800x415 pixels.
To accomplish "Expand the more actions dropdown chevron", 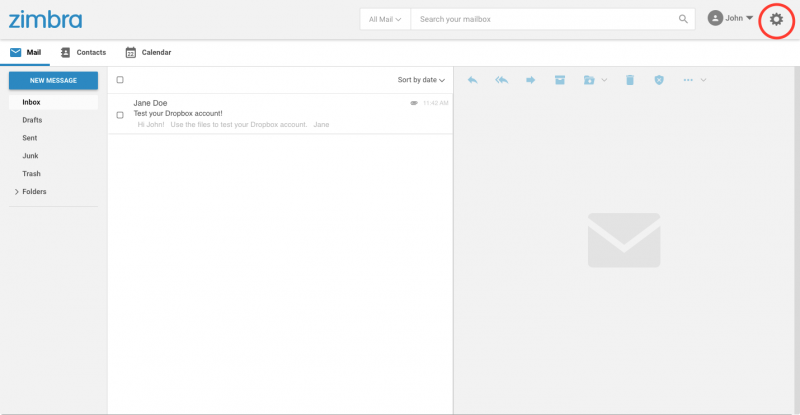I will click(703, 80).
